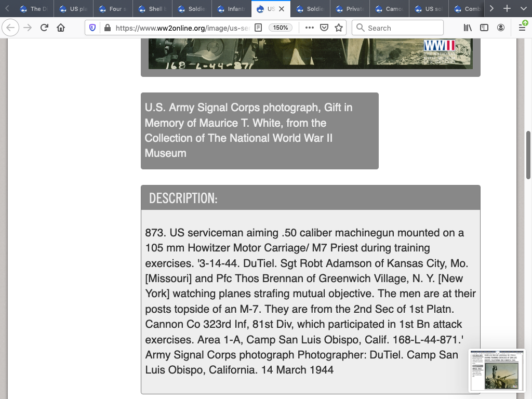Close the active US tab
Viewport: 532px width, 399px height.
pos(282,9)
